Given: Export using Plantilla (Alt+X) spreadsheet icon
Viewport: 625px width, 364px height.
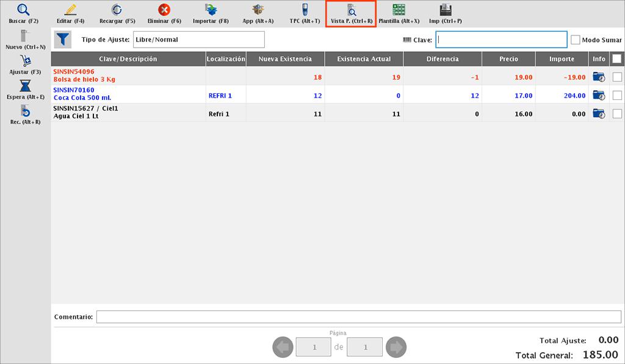Looking at the screenshot, I should click(x=399, y=11).
